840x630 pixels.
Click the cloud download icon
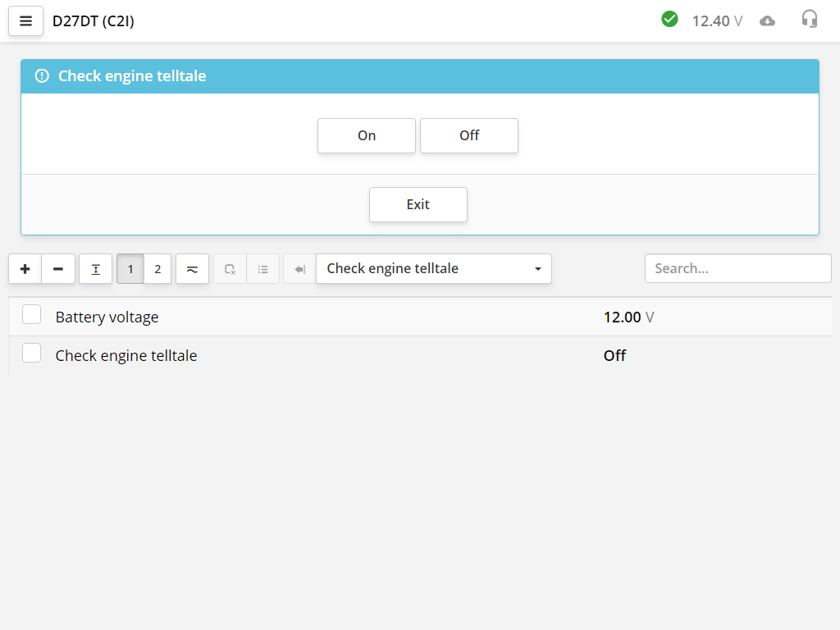767,21
